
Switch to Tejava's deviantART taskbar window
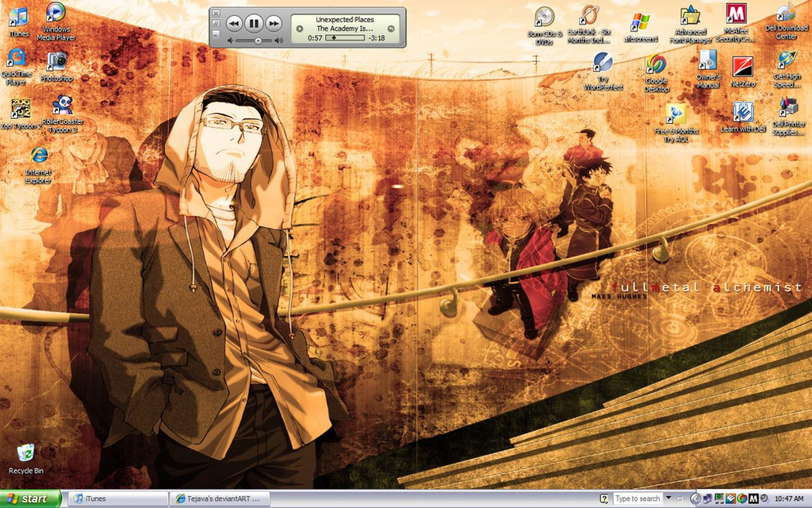(x=220, y=498)
